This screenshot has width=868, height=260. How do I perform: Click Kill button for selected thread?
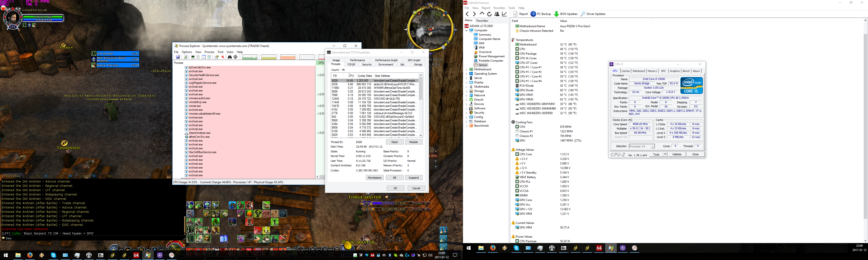tap(394, 178)
